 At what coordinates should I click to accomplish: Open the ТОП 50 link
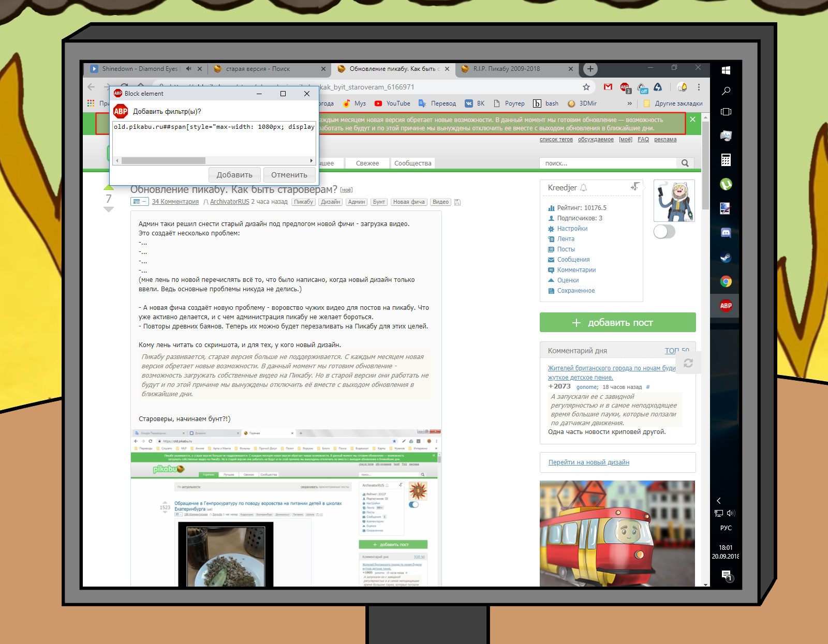coord(677,351)
